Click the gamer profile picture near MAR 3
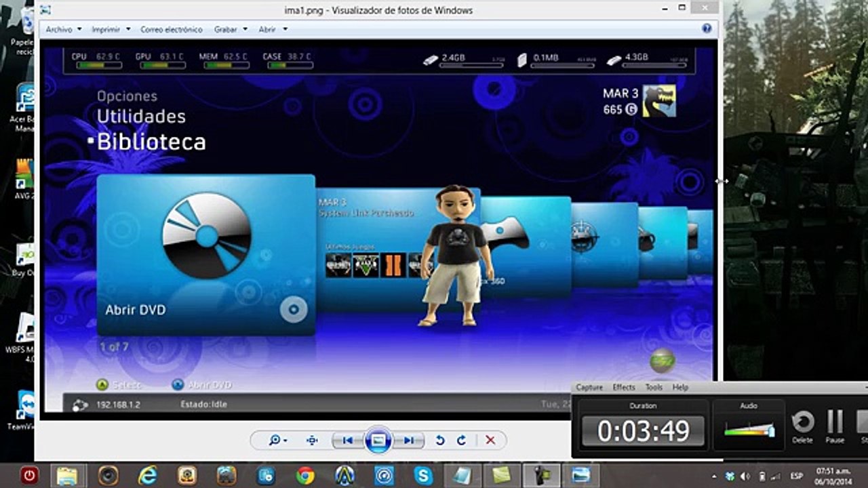This screenshot has height=488, width=868. pyautogui.click(x=659, y=101)
